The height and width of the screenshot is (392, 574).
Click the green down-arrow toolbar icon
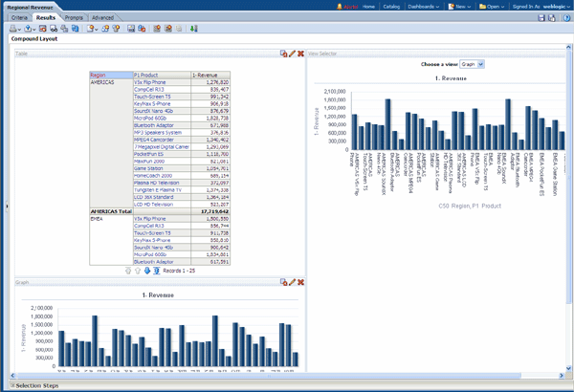click(x=194, y=29)
